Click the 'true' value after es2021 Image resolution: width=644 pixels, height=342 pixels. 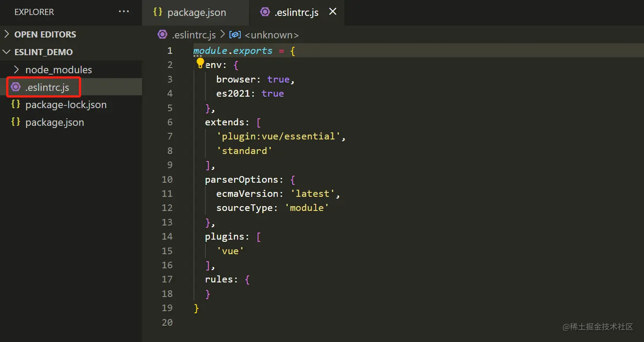tap(273, 94)
